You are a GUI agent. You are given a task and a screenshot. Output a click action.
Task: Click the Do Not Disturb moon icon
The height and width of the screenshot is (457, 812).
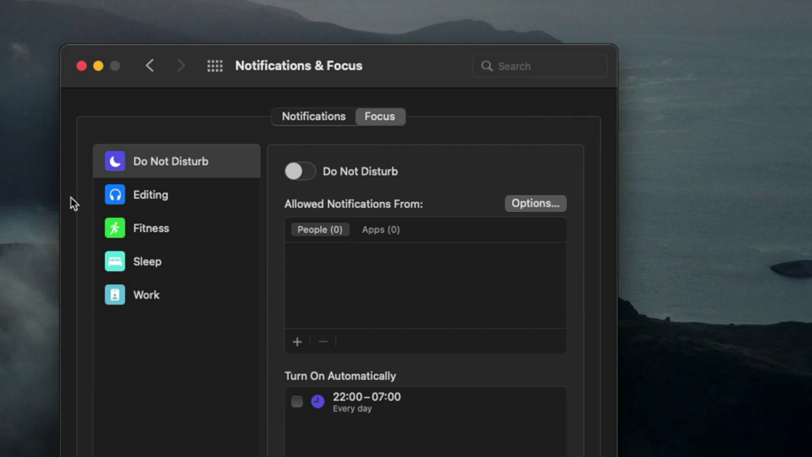tap(115, 161)
